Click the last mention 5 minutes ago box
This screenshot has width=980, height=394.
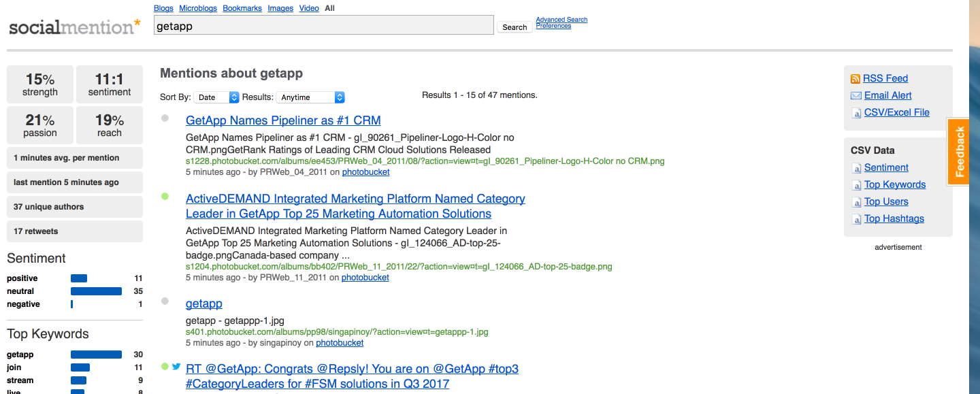tap(75, 182)
